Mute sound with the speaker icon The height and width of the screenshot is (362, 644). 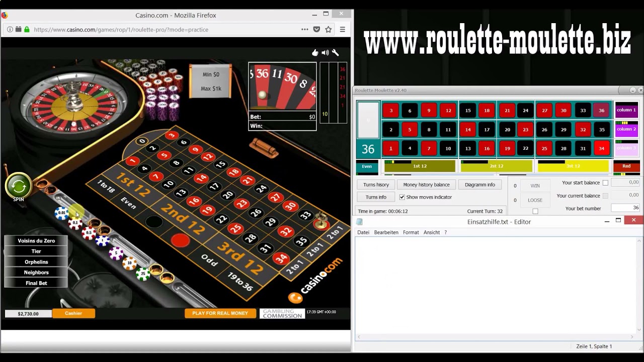[x=325, y=52]
